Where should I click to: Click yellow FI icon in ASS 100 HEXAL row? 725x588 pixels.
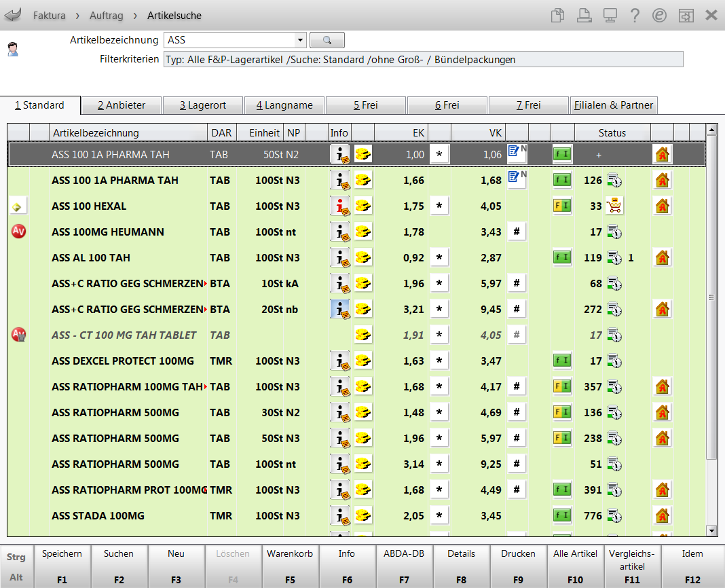point(562,206)
